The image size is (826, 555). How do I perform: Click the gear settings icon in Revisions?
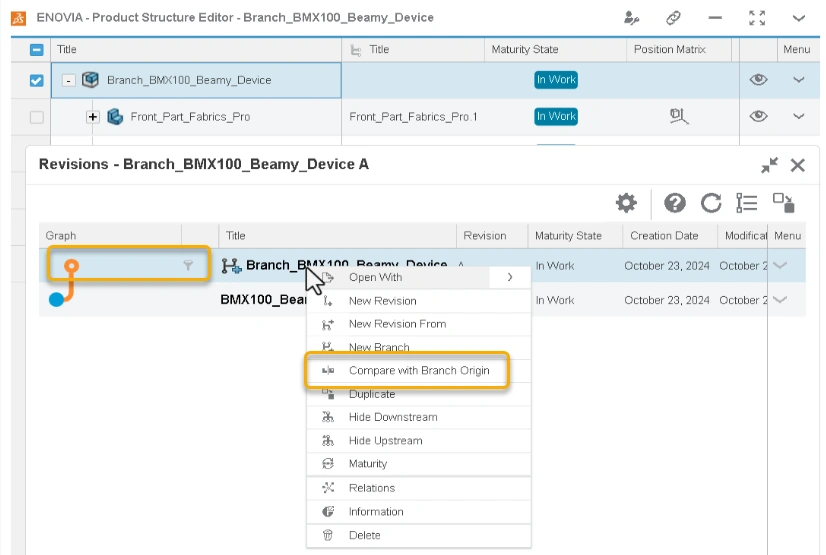click(x=626, y=203)
